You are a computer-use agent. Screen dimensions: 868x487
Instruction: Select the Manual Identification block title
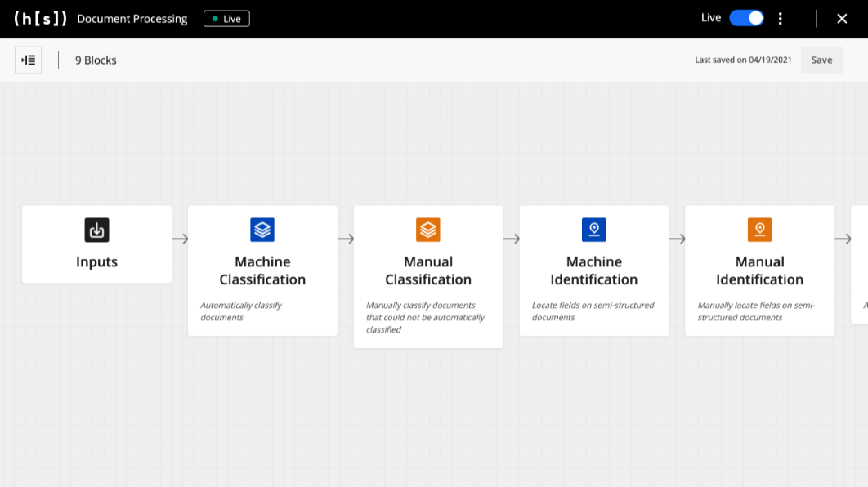pos(759,270)
